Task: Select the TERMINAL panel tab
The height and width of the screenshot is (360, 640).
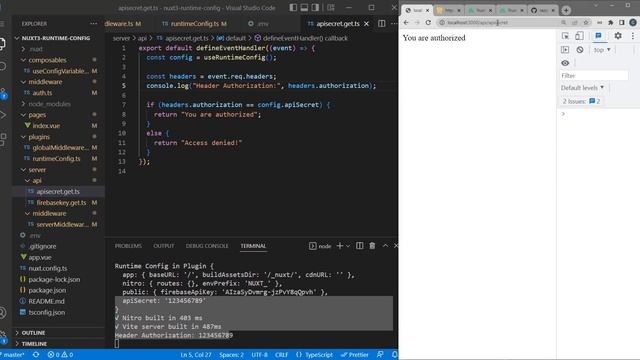Action: point(253,246)
